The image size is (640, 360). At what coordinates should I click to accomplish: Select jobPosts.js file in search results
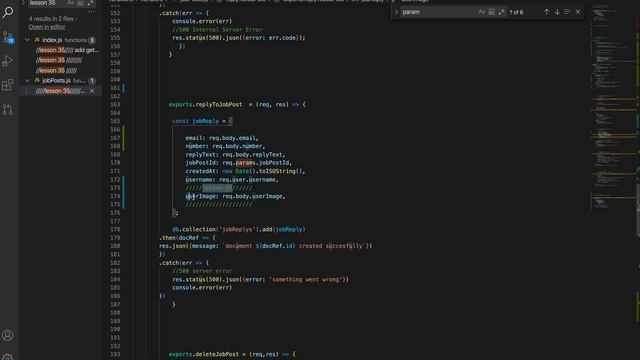[x=56, y=80]
